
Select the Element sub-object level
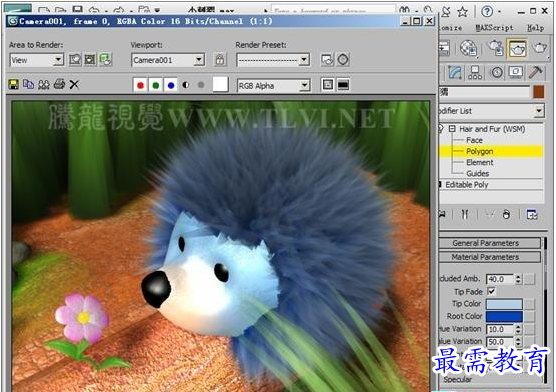coord(479,162)
